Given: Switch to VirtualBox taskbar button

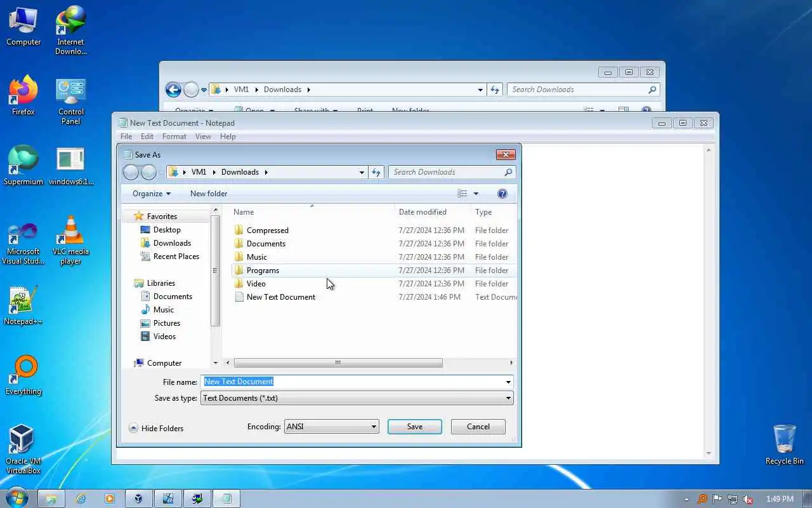Looking at the screenshot, I should (138, 499).
